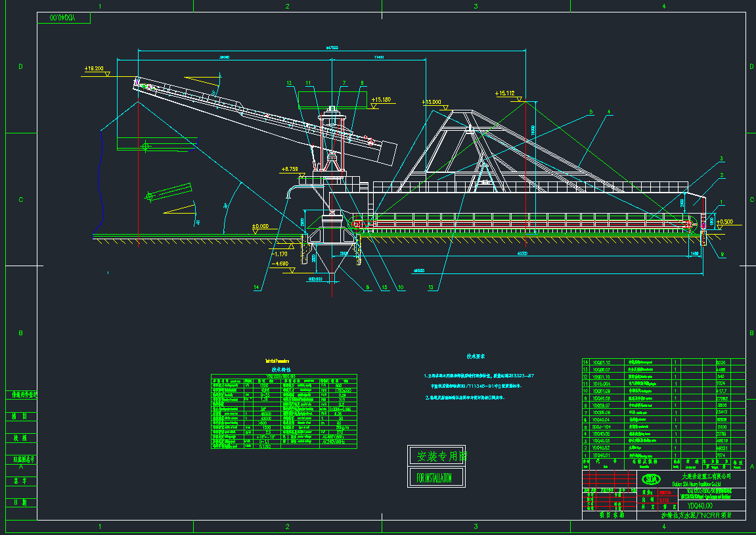Viewport: 756px width, 535px height.
Task: Click the +8.759 elevation label
Action: [x=289, y=170]
